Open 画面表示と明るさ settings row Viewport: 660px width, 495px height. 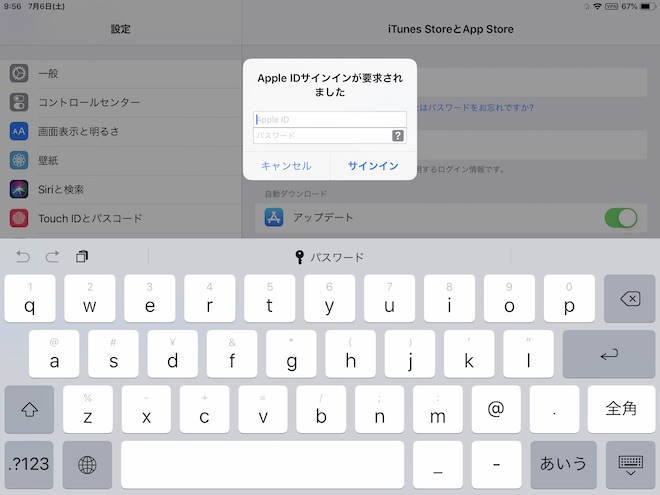[121, 131]
